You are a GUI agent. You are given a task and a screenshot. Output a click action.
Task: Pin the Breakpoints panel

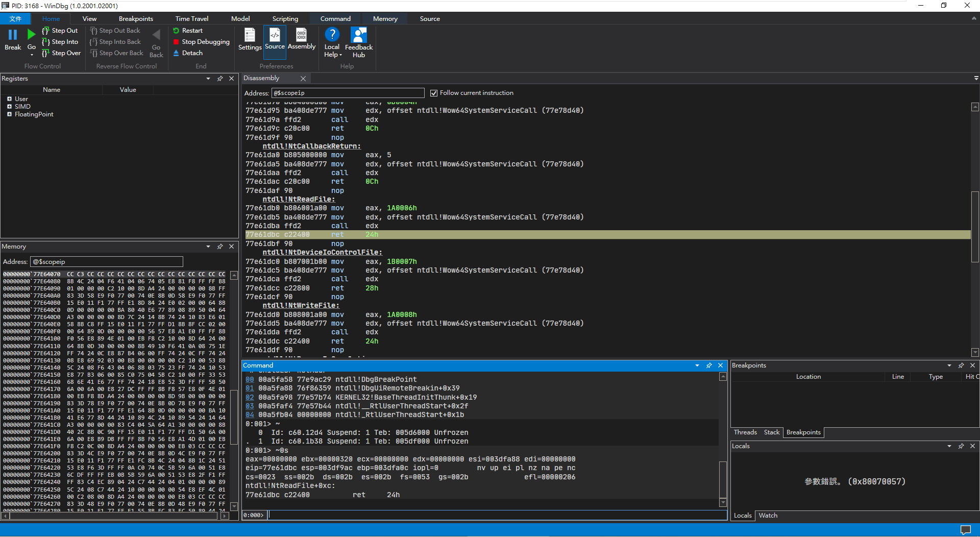coord(961,365)
